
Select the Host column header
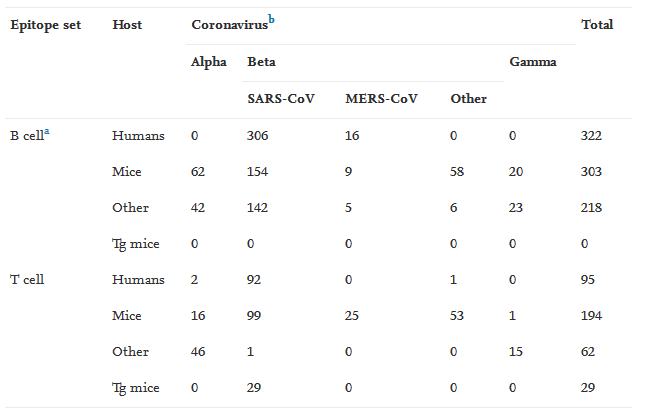click(127, 25)
